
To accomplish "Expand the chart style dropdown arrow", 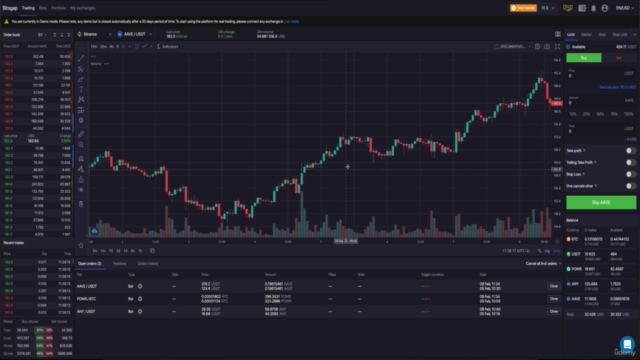I will point(151,47).
